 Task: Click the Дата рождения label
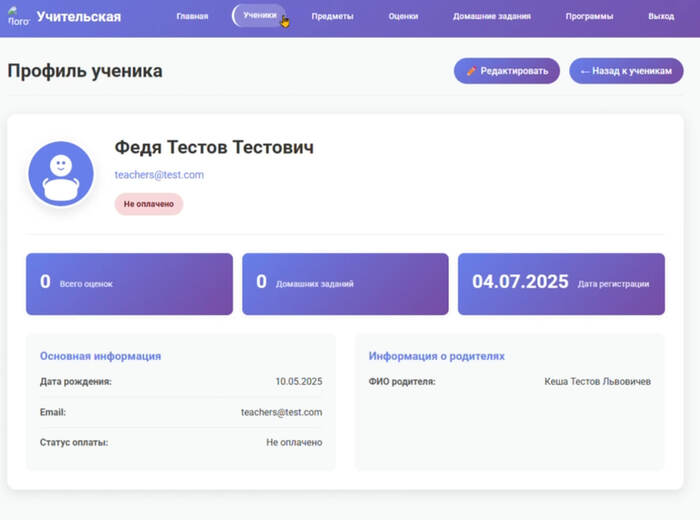click(76, 382)
